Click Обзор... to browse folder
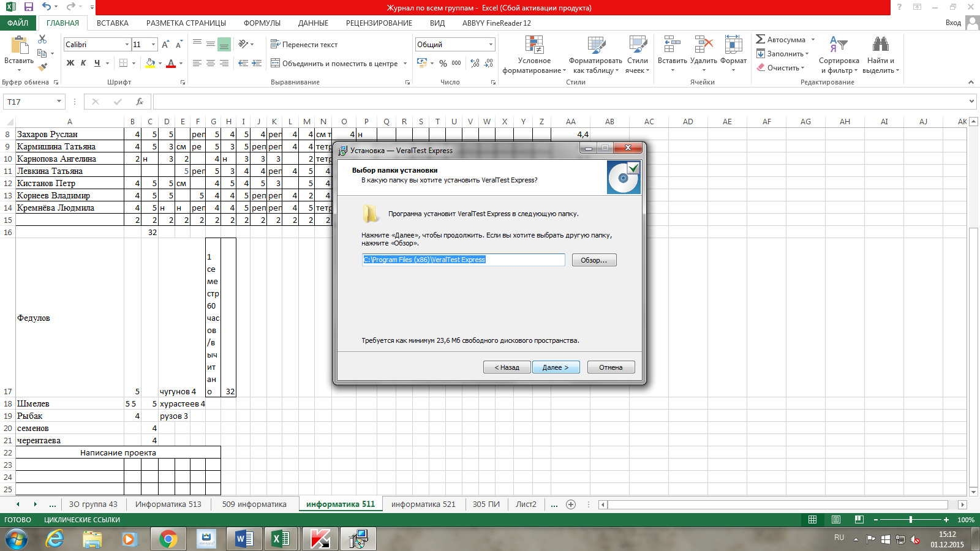 [x=594, y=260]
